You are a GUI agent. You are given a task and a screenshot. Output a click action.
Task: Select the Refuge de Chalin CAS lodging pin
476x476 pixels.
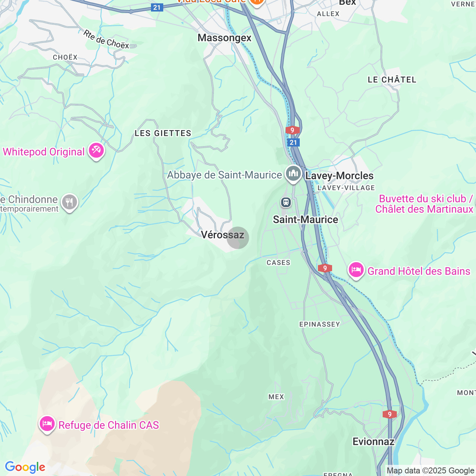[x=47, y=424]
